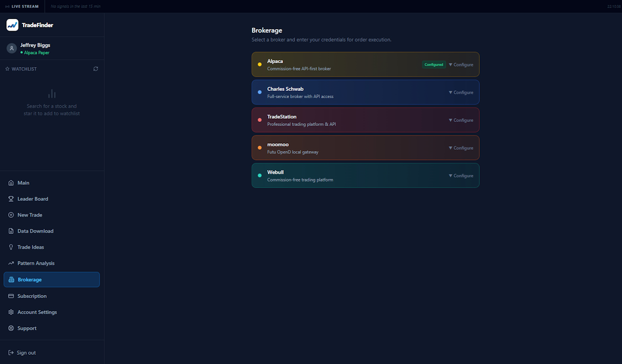This screenshot has height=364, width=622.
Task: Select the moomoo broker name
Action: [x=278, y=144]
